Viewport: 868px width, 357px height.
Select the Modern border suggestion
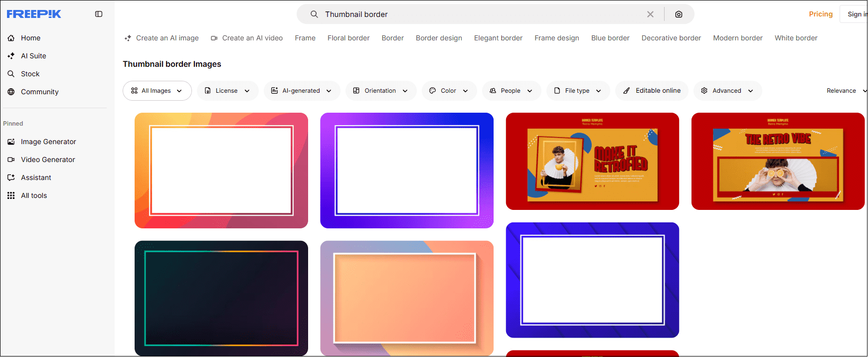click(x=738, y=38)
